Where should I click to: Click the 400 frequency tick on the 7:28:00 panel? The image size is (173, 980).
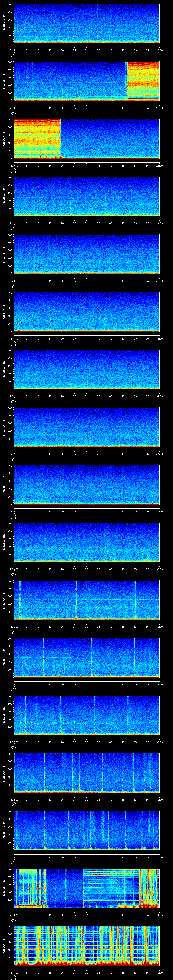(10, 200)
